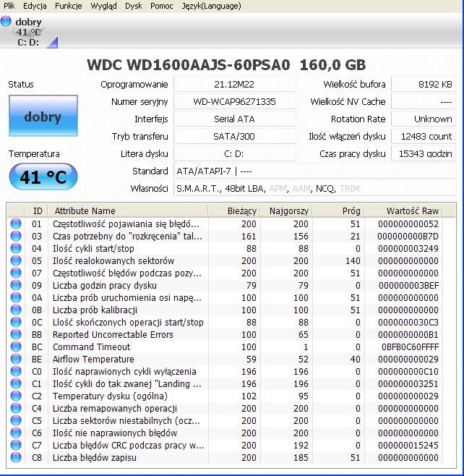Click the 41 °C temperature button
Viewport: 464px width, 476px height.
click(43, 177)
